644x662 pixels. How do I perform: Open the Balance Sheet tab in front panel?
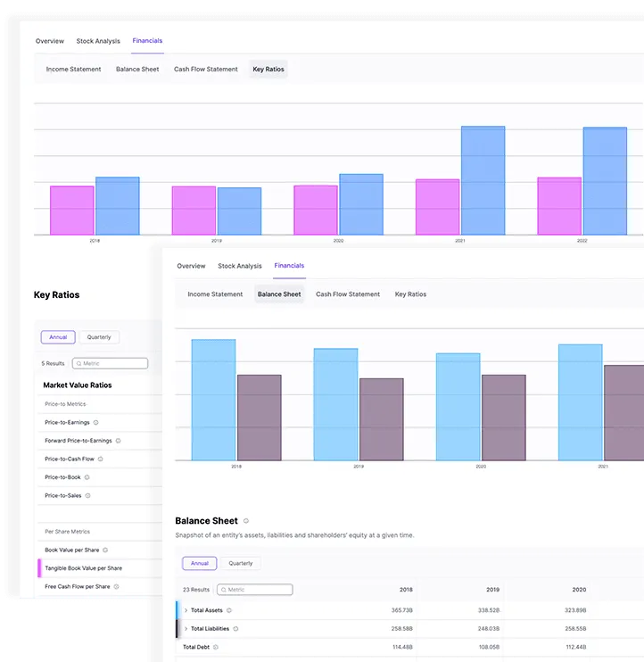point(279,294)
